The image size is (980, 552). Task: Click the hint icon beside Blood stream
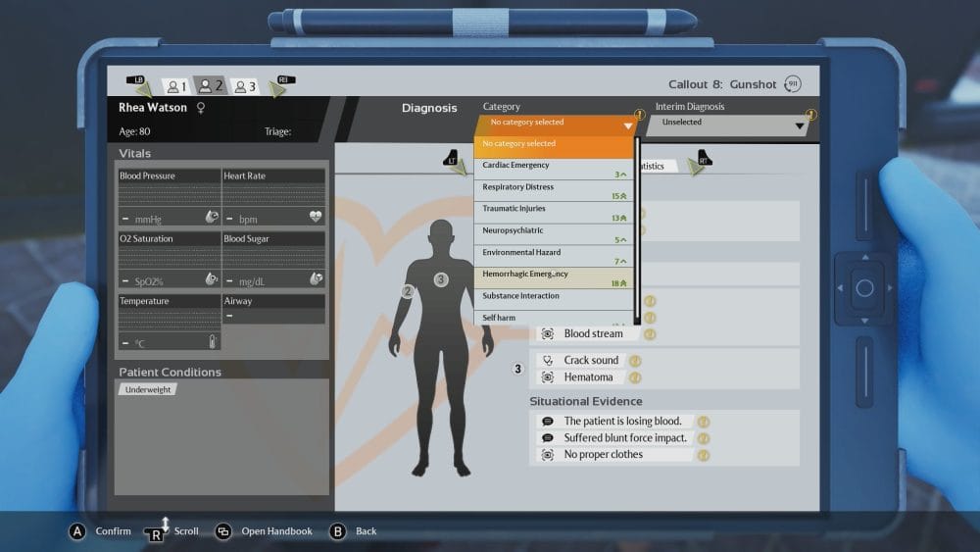(x=649, y=334)
